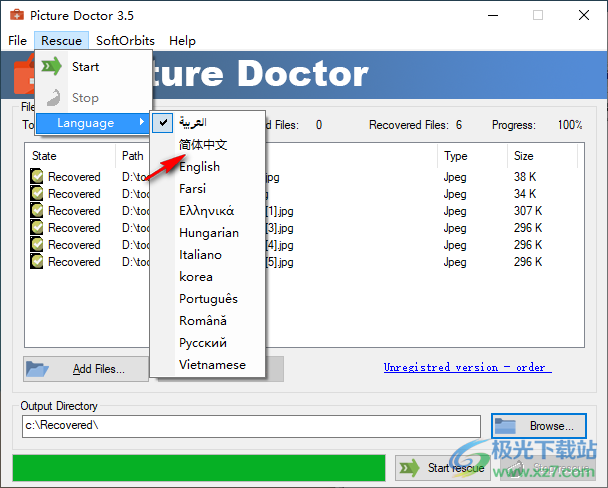Open the Unregistred version - order link
Image resolution: width=608 pixels, height=488 pixels.
pyautogui.click(x=468, y=367)
